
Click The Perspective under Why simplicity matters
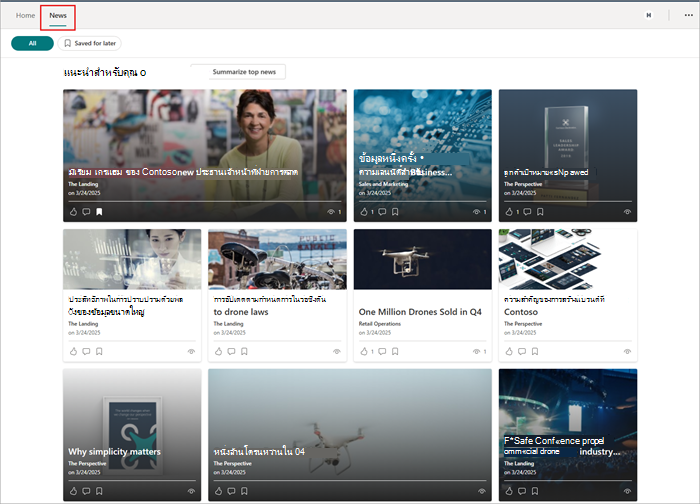87,463
